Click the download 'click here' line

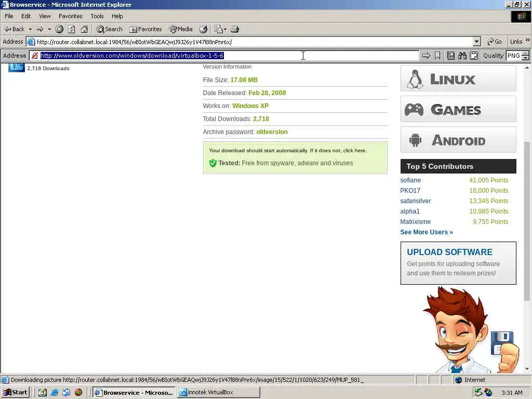[288, 150]
